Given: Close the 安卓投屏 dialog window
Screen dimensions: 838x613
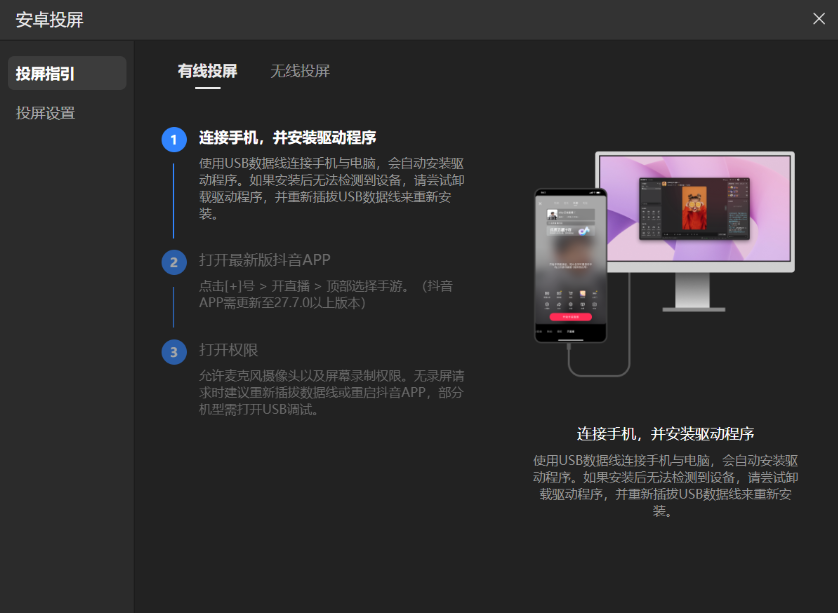Looking at the screenshot, I should pyautogui.click(x=818, y=18).
